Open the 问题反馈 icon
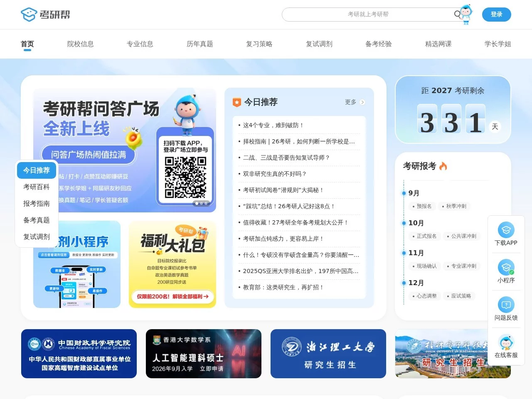This screenshot has width=532, height=399. point(506,305)
